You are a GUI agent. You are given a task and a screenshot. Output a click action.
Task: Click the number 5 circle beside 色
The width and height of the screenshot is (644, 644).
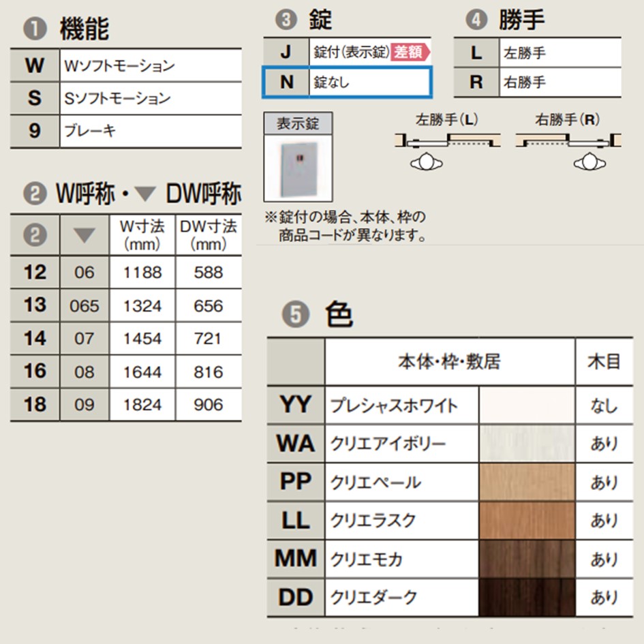tap(296, 314)
